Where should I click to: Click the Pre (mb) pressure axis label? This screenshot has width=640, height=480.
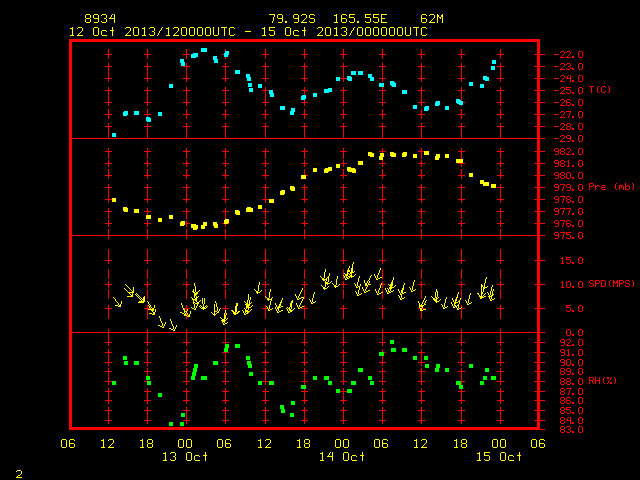(x=611, y=187)
